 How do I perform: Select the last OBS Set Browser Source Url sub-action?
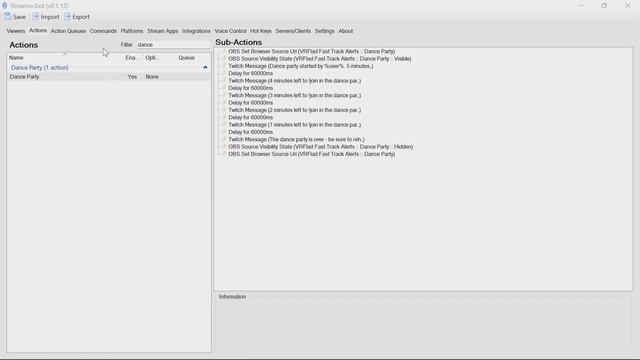click(311, 154)
